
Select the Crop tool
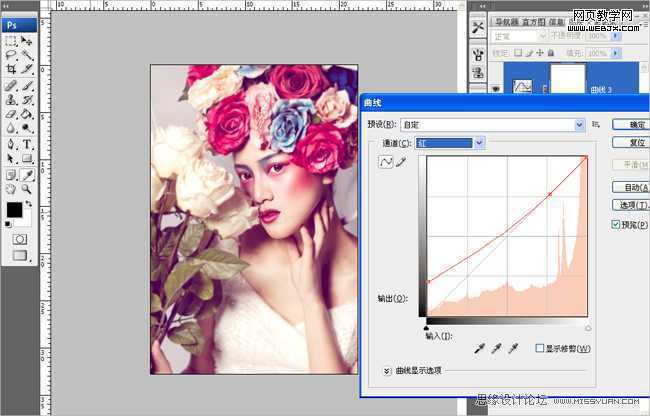coord(11,69)
